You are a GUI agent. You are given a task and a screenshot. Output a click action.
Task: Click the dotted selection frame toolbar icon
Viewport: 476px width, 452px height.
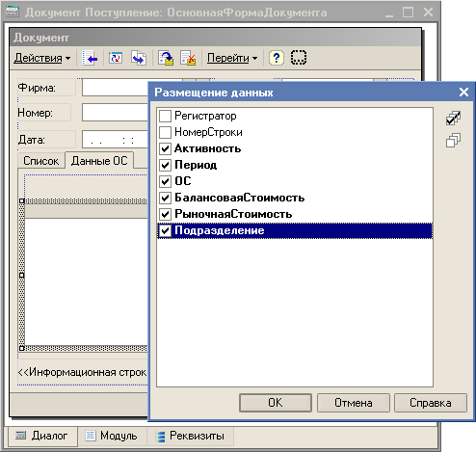point(299,58)
